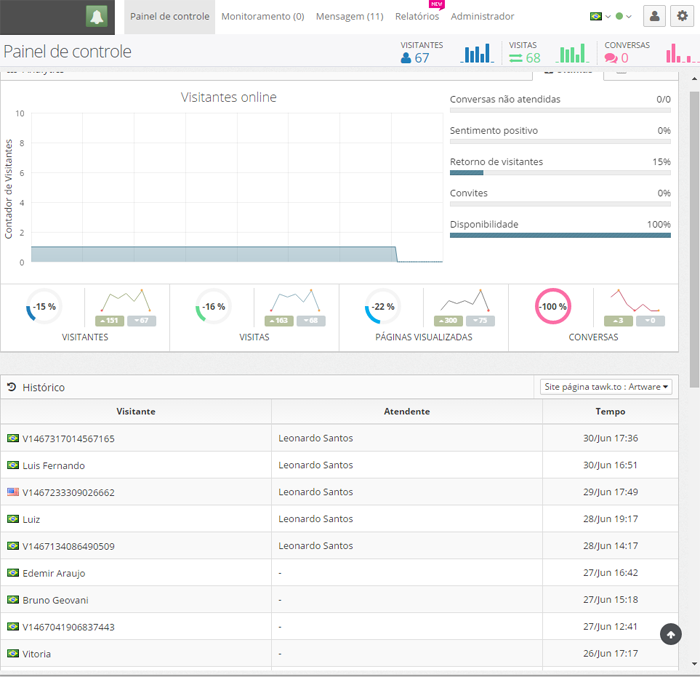700x677 pixels.
Task: Click the Páginas visualizadas sparkline chart
Action: coord(465,300)
